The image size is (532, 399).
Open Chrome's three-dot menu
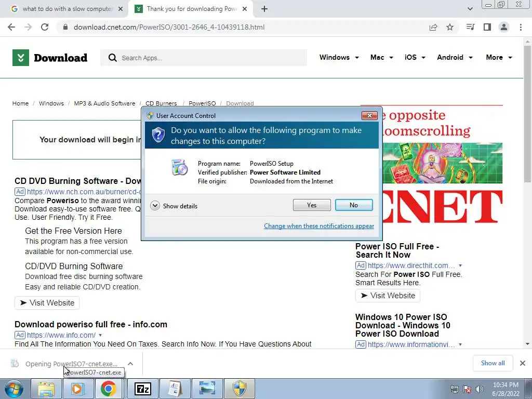(x=521, y=27)
